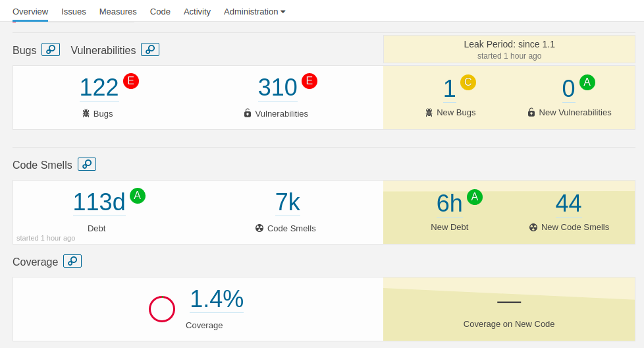The width and height of the screenshot is (644, 348).
Task: Click the green A rating beside 6h New Debt
Action: pyautogui.click(x=475, y=197)
